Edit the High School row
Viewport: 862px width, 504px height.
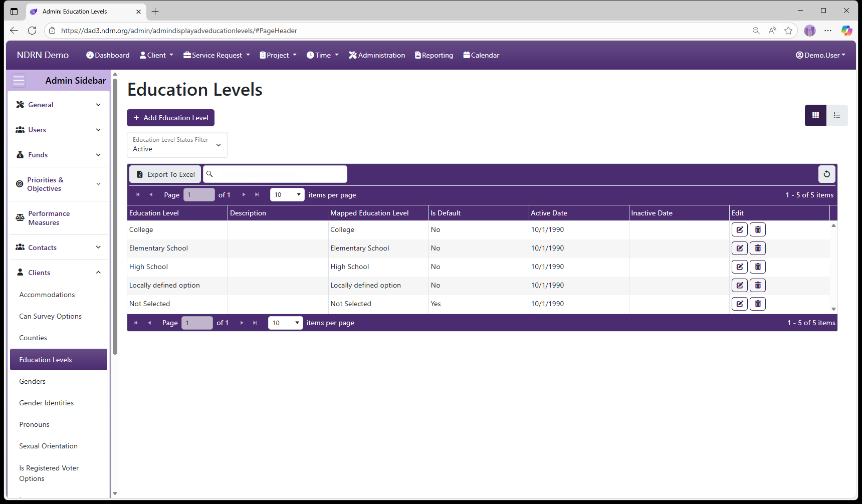[740, 267]
